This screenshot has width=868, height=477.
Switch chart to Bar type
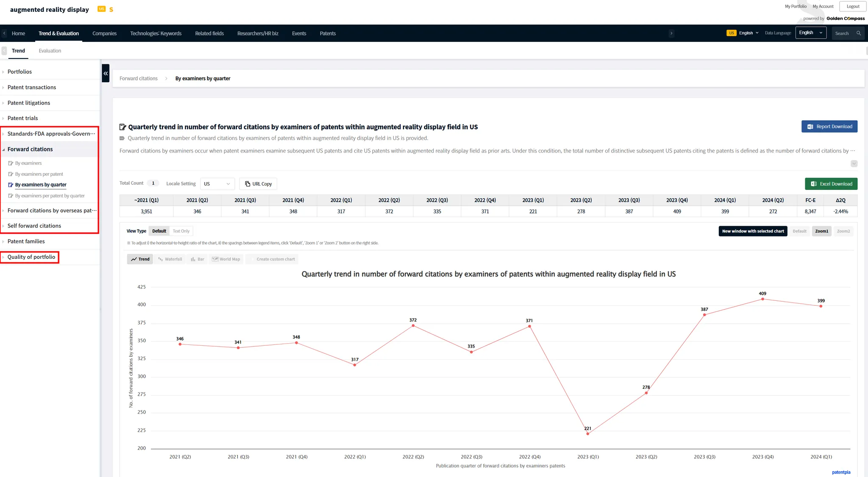click(198, 259)
